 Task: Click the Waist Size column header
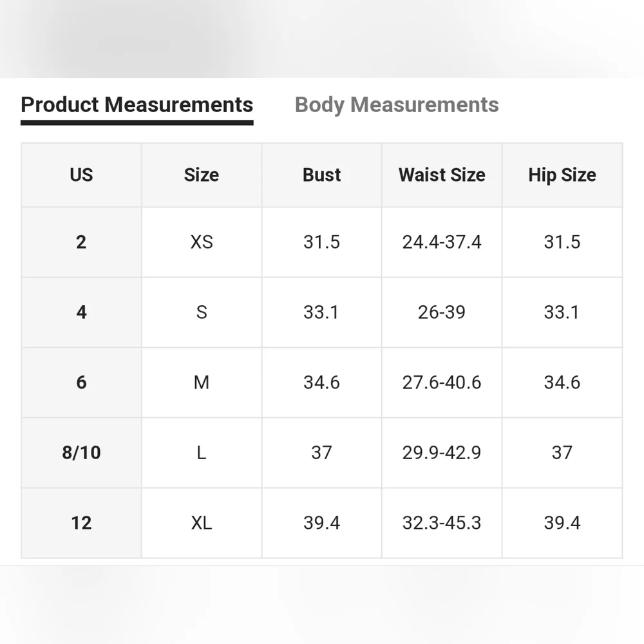442,175
